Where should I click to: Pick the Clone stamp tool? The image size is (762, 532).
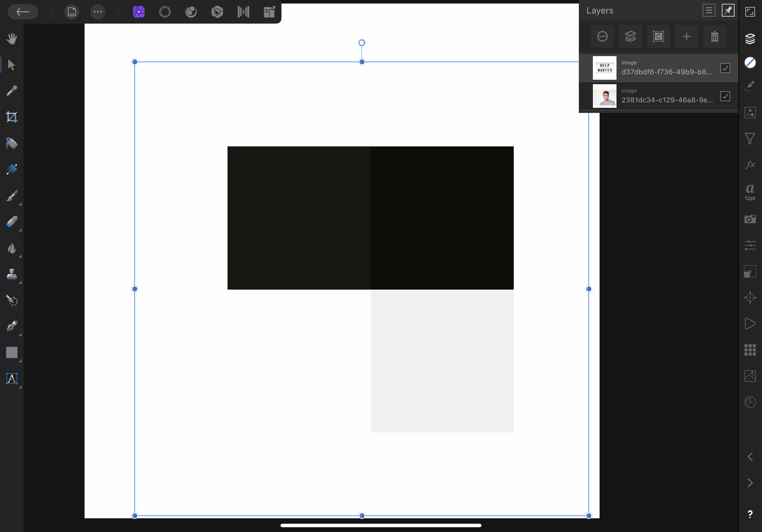point(11,274)
